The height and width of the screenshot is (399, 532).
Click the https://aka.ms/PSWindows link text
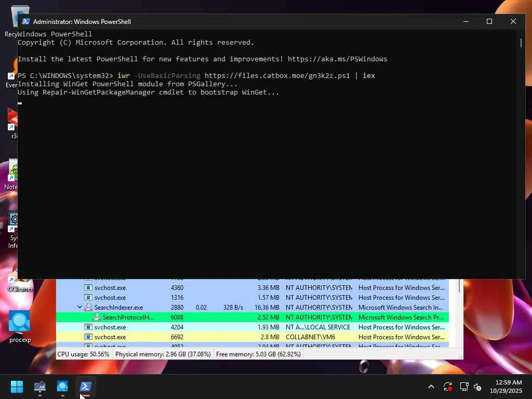pos(337,59)
